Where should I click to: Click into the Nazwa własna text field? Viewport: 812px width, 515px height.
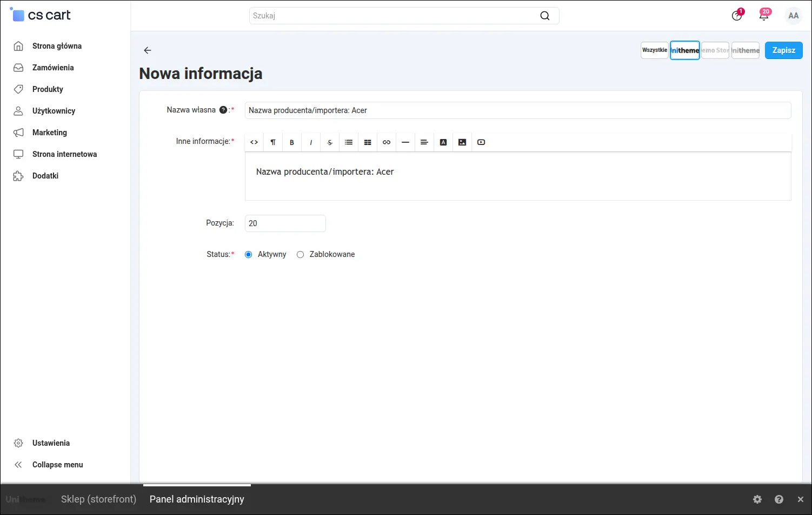[518, 110]
